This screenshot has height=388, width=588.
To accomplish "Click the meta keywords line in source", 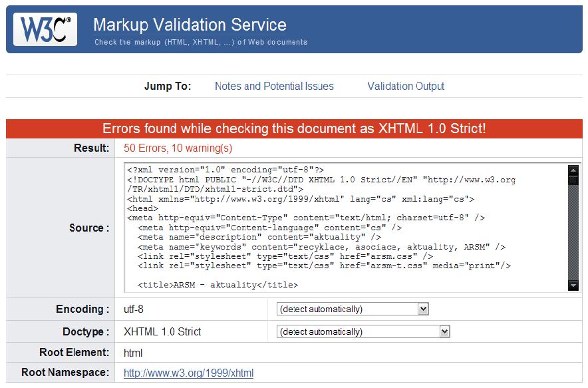I will [321, 247].
